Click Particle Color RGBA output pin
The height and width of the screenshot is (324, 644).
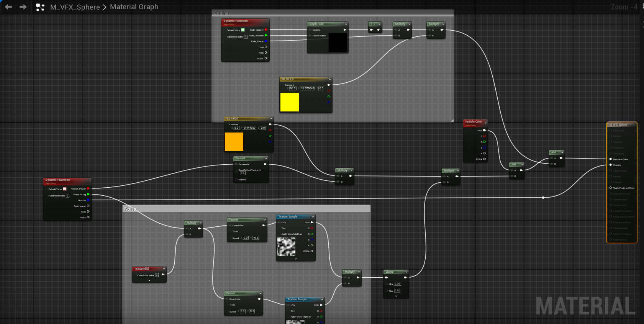[485, 159]
